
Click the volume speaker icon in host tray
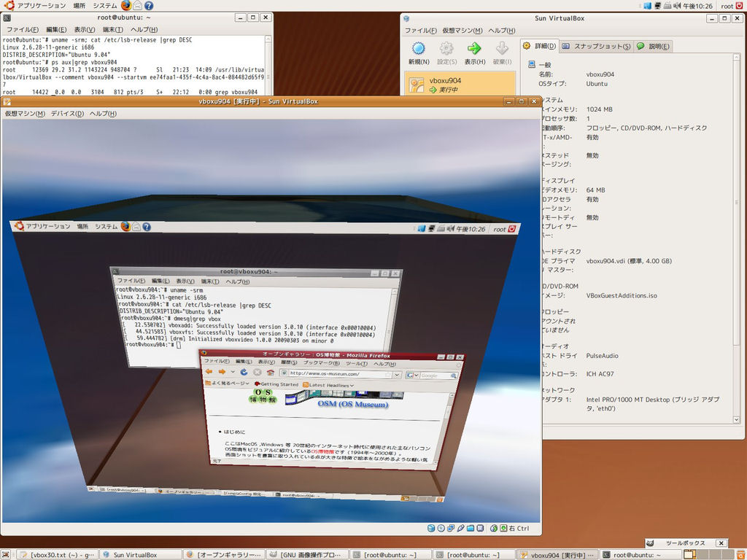point(678,6)
